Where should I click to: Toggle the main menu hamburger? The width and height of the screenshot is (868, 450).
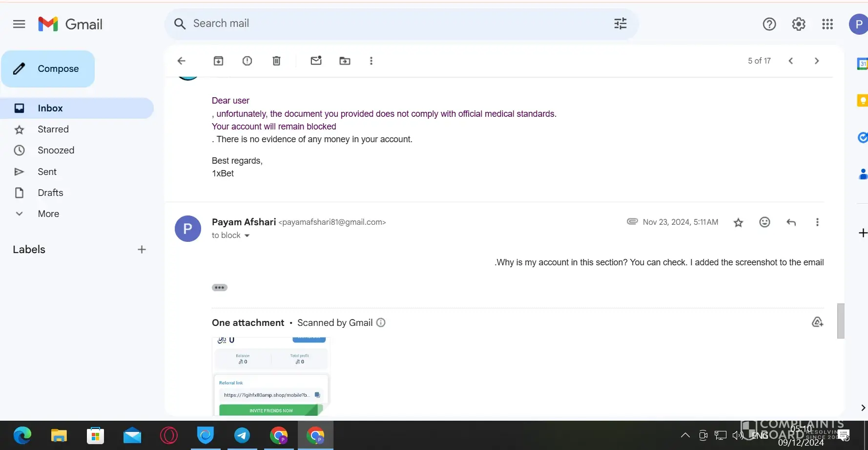19,24
